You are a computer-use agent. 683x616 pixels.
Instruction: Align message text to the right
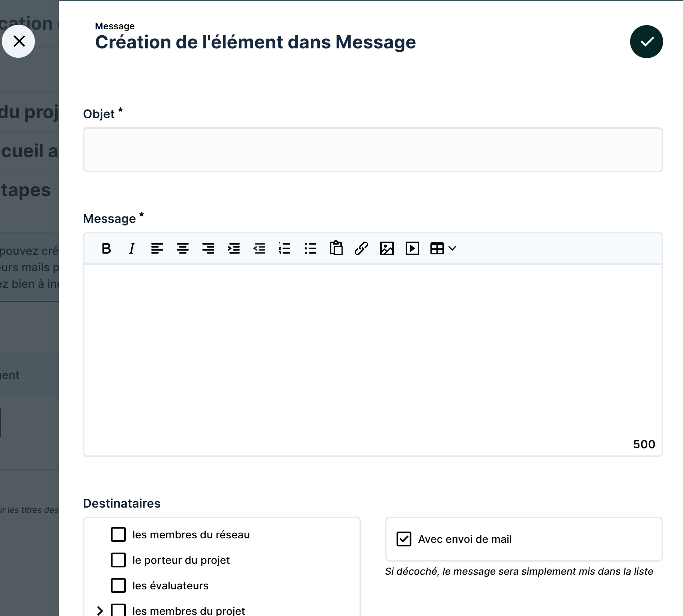coord(208,248)
